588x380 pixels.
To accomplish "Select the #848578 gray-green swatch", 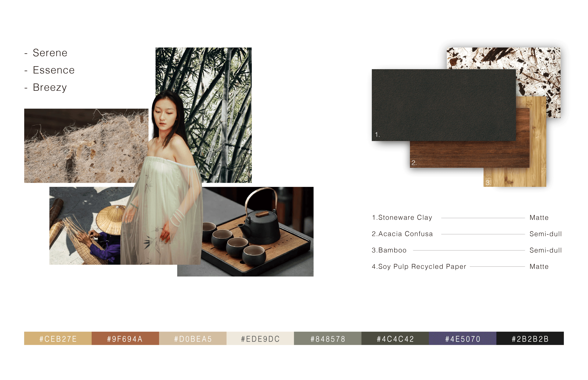I will coord(328,338).
